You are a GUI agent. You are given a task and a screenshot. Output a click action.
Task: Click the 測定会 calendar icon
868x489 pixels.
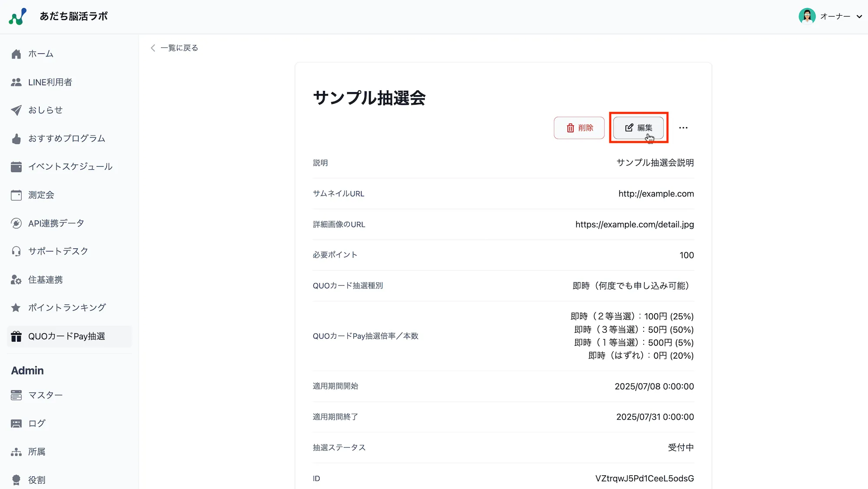[16, 195]
